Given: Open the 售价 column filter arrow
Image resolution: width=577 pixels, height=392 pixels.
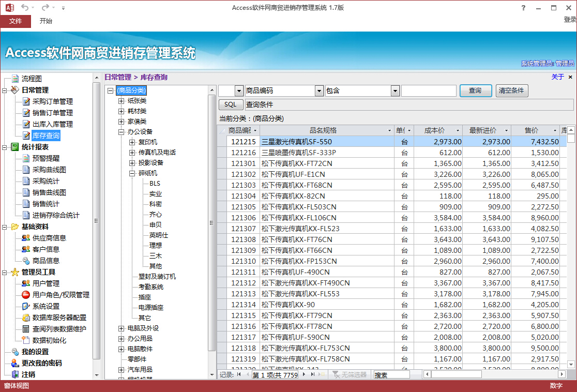Looking at the screenshot, I should click(555, 131).
